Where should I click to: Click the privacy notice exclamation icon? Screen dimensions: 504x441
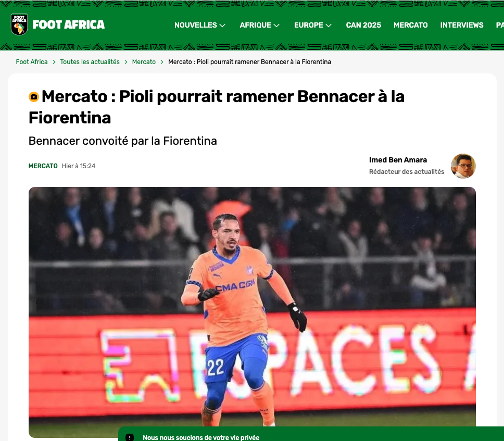130,437
